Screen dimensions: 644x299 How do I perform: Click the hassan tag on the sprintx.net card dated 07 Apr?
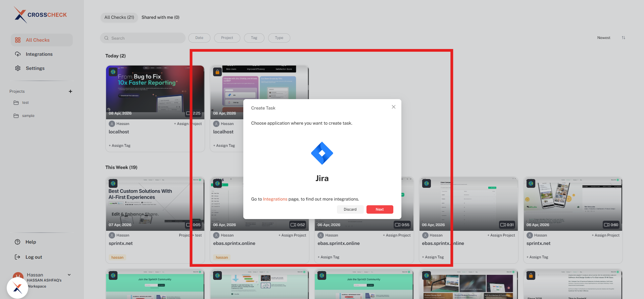(x=117, y=257)
